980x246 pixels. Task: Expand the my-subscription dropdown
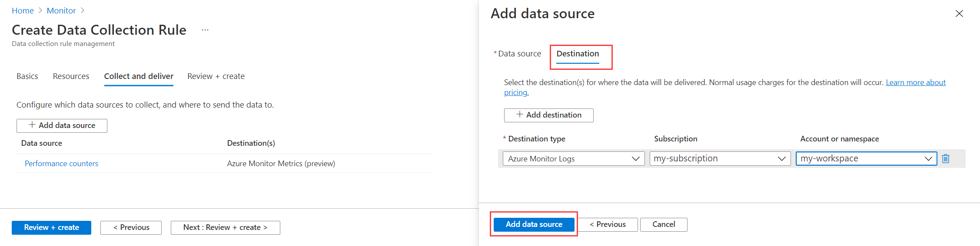(720, 159)
